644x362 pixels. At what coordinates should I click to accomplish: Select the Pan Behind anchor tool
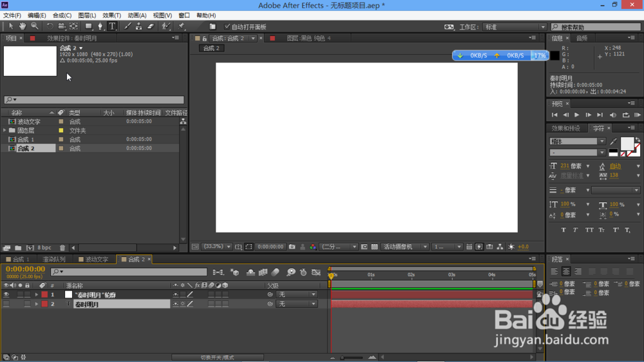[73, 26]
